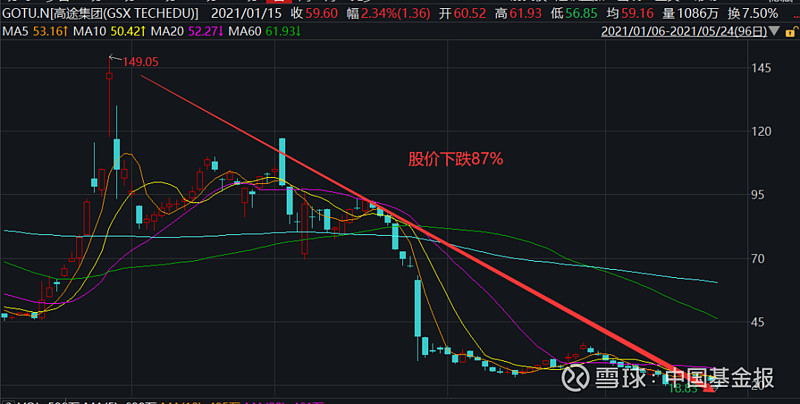Click low price 56.85
800x404 pixels.
point(581,13)
